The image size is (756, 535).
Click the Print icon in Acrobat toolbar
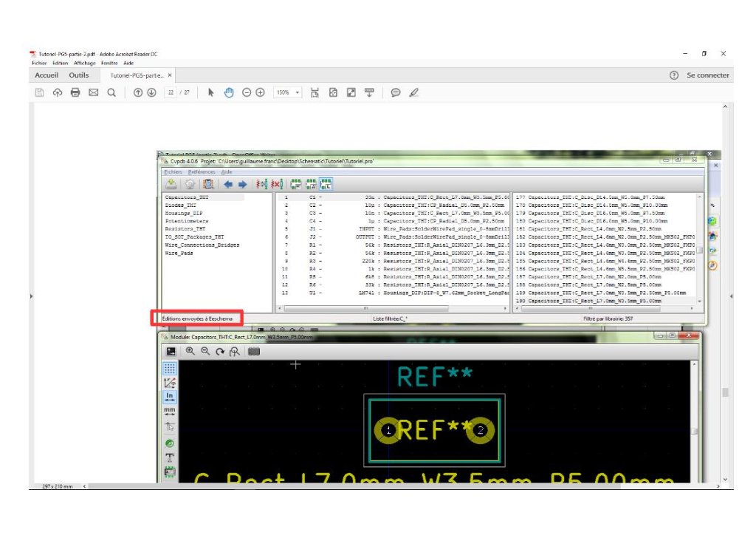[75, 92]
